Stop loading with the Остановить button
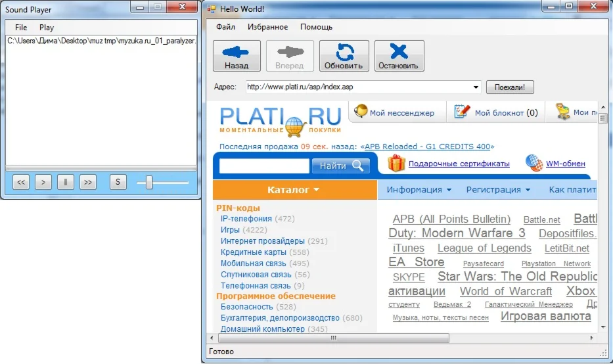613x364 pixels. 399,56
